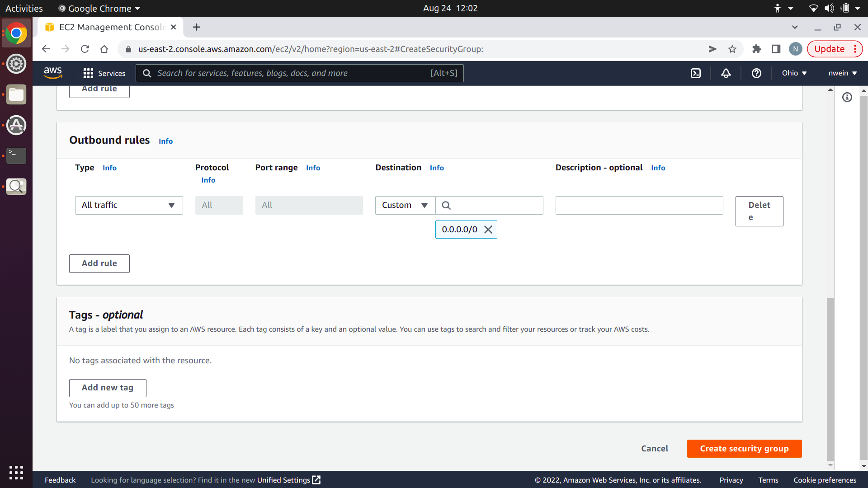Open the nwein account menu
The height and width of the screenshot is (488, 868).
[842, 73]
